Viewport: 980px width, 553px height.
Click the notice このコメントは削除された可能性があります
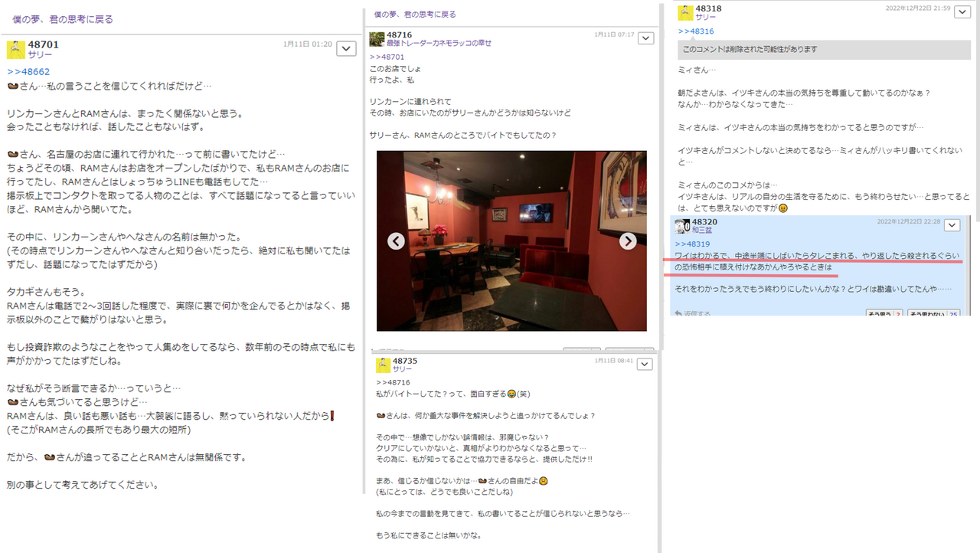pyautogui.click(x=825, y=49)
